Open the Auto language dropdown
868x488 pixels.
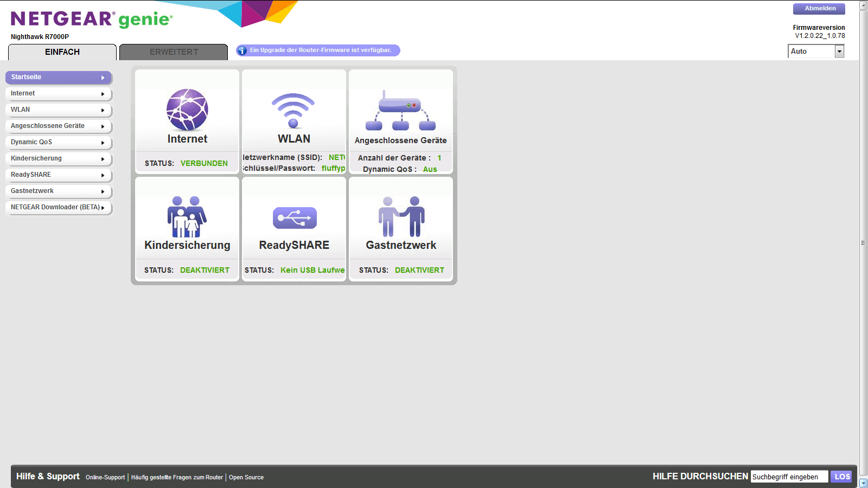[816, 52]
